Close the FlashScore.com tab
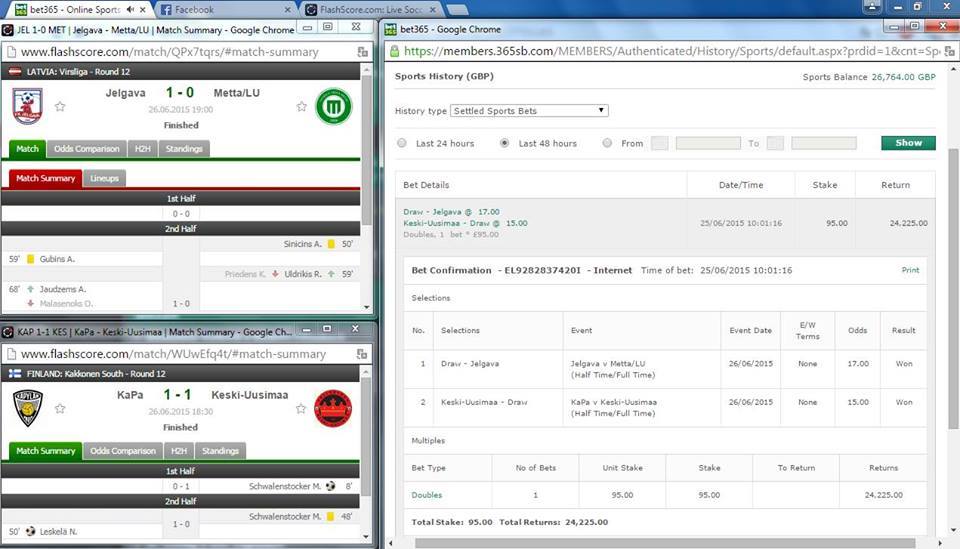Viewport: 960px width, 549px height. [x=432, y=10]
